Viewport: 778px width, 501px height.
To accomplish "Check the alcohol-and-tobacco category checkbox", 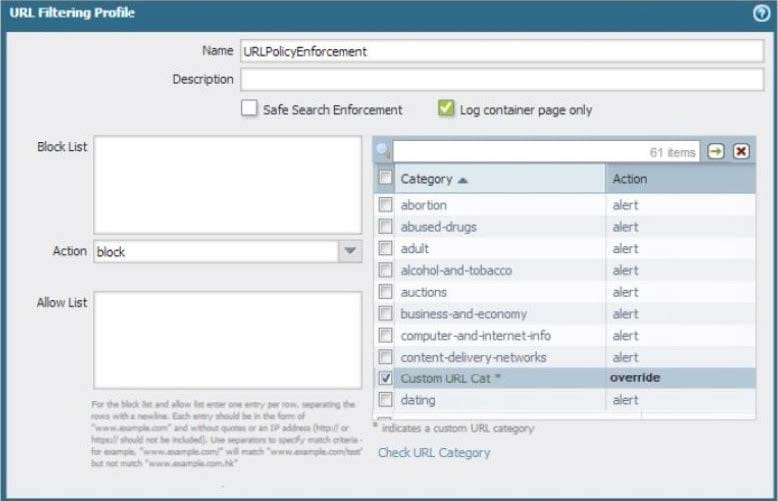I will tap(385, 270).
